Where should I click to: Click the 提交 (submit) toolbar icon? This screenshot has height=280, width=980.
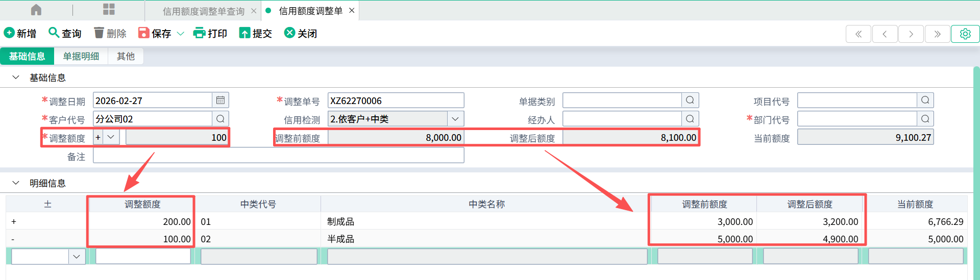click(x=244, y=33)
